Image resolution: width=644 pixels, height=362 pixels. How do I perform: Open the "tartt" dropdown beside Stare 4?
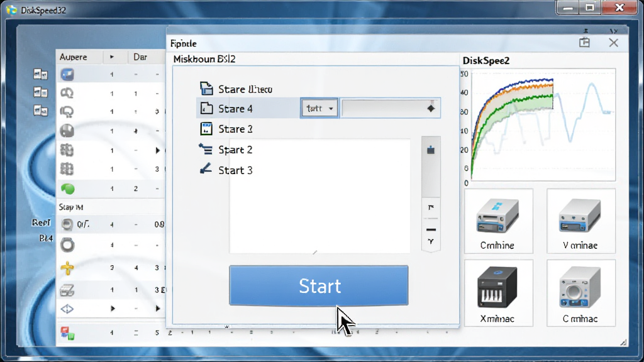click(x=319, y=108)
